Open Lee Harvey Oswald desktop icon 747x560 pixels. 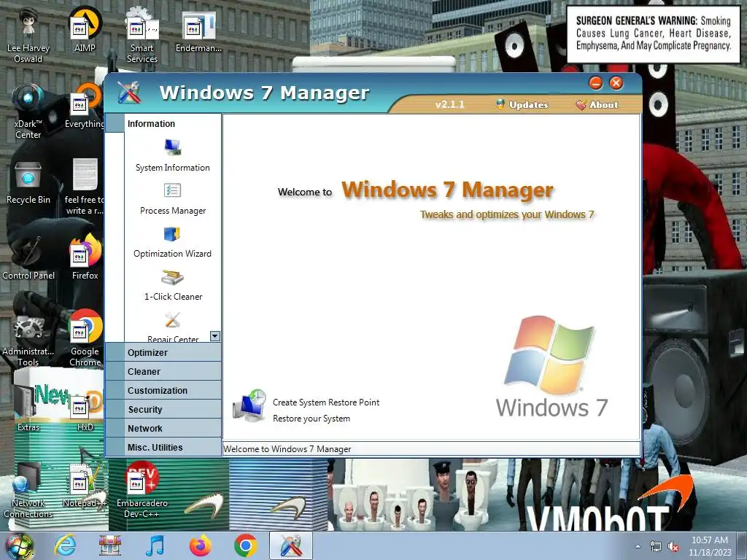click(28, 24)
